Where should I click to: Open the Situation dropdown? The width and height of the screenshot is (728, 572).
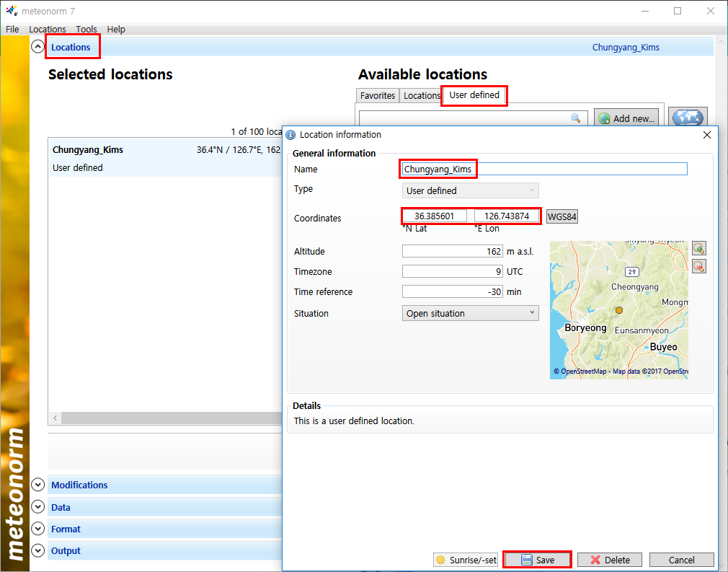(470, 313)
